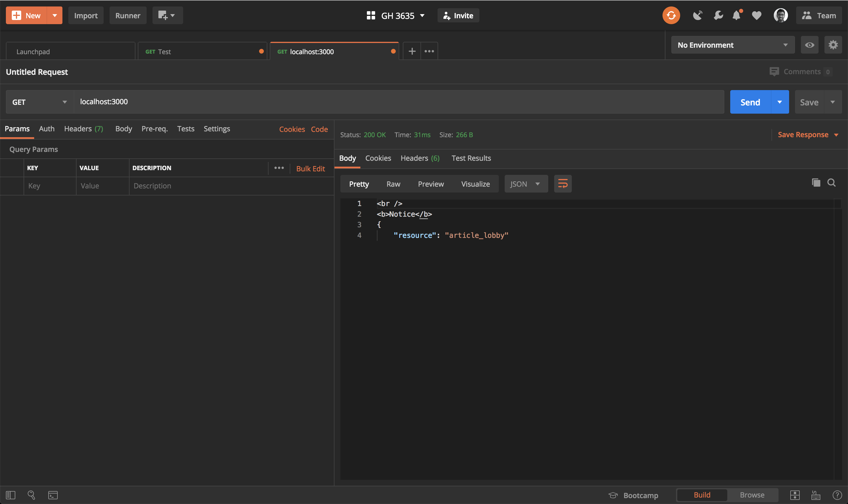
Task: Open Bulk Edit for query params
Action: pyautogui.click(x=310, y=168)
